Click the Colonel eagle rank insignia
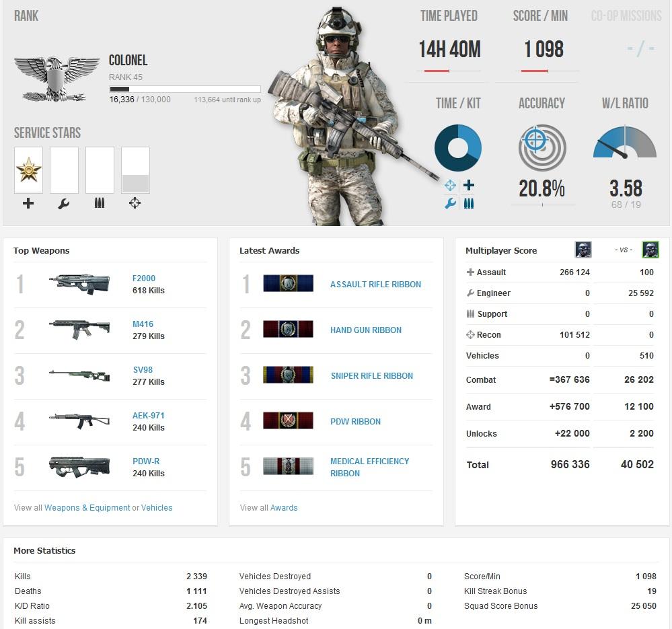Image resolution: width=672 pixels, height=629 pixels. tap(57, 79)
